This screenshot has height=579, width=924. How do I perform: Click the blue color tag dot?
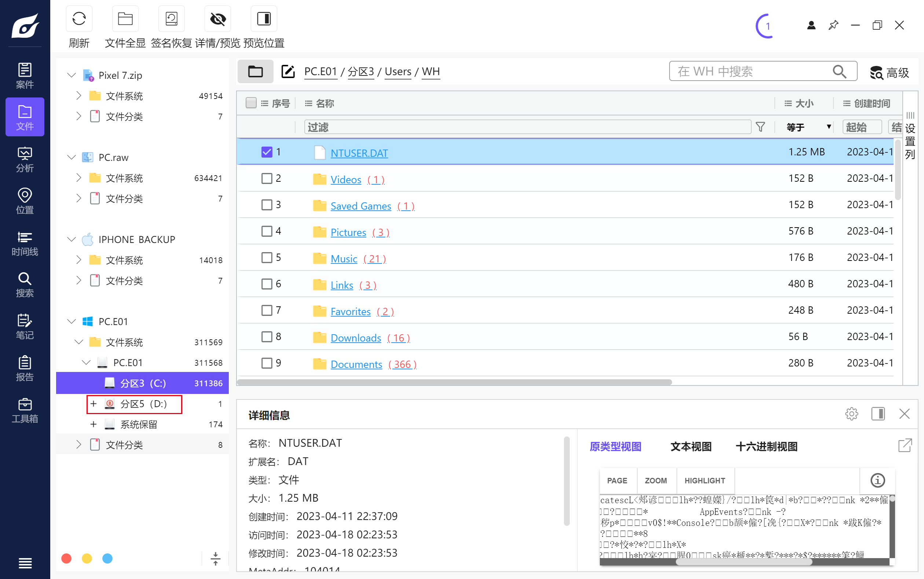[x=108, y=559]
